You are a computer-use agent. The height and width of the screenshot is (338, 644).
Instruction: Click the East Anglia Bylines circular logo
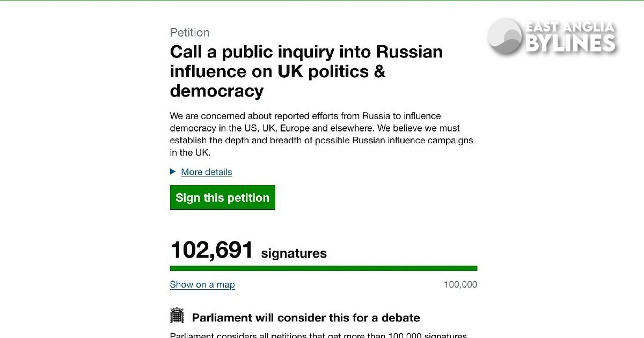click(504, 36)
